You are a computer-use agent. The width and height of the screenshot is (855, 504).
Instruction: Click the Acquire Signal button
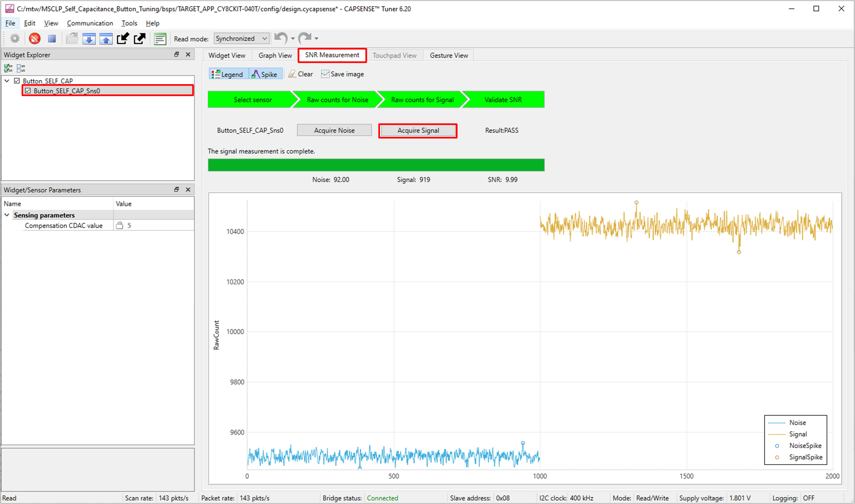point(418,130)
